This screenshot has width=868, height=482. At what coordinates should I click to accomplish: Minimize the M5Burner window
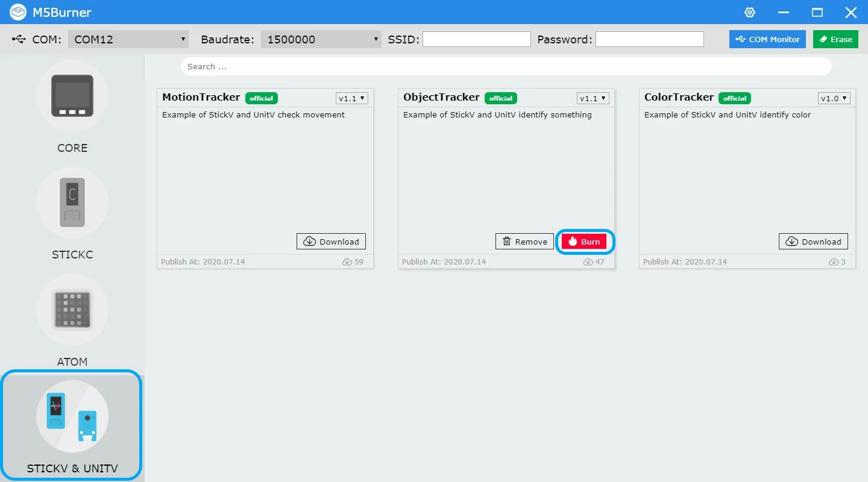click(784, 12)
